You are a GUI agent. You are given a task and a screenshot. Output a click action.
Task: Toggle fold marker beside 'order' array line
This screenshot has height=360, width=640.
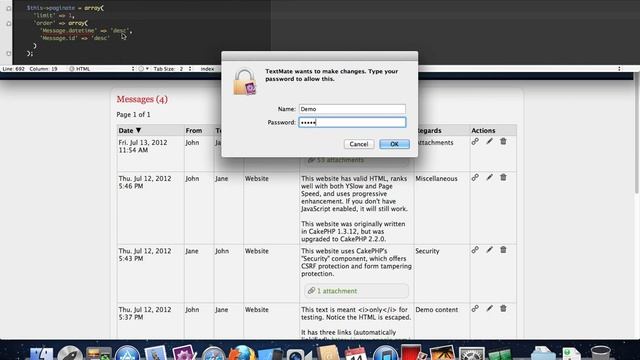point(9,23)
